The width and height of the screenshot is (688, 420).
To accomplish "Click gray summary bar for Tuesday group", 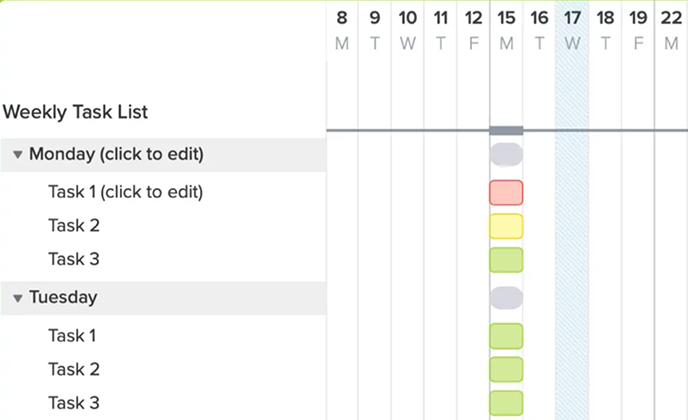I will point(506,298).
